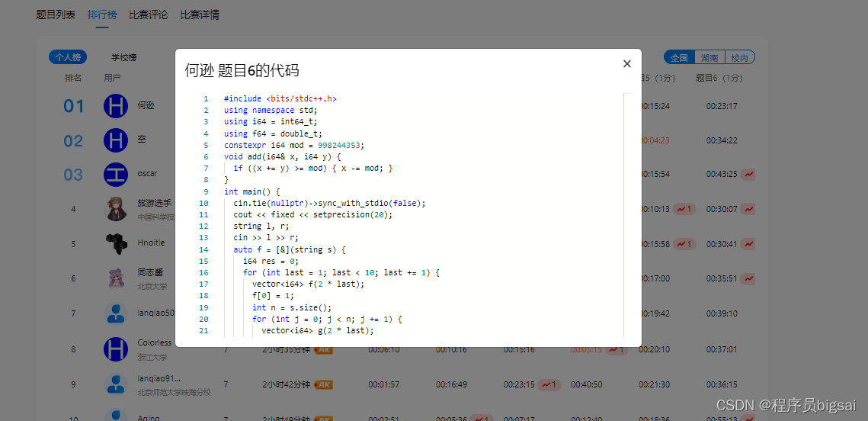Click lanqiao91's 00:40:50 time cell
The image size is (868, 421).
point(587,384)
